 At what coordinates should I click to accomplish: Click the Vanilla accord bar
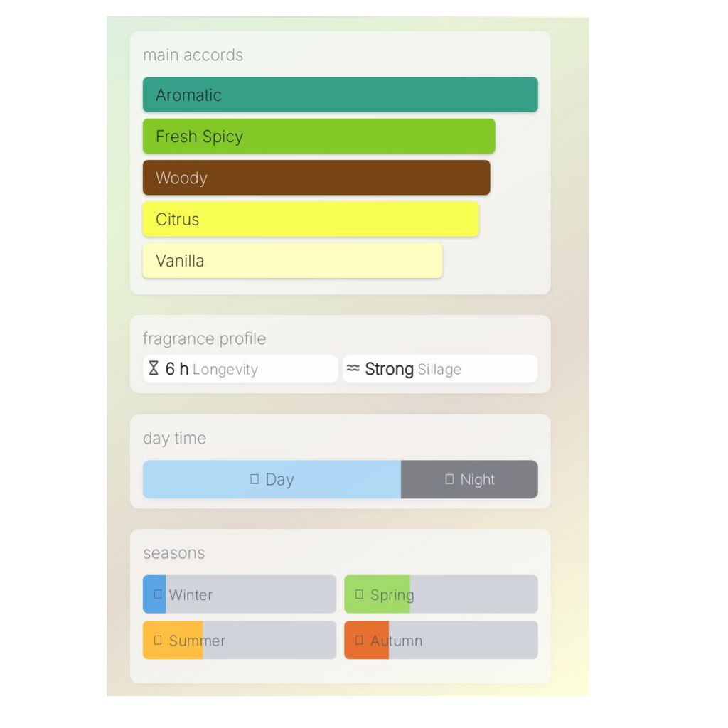tap(292, 260)
